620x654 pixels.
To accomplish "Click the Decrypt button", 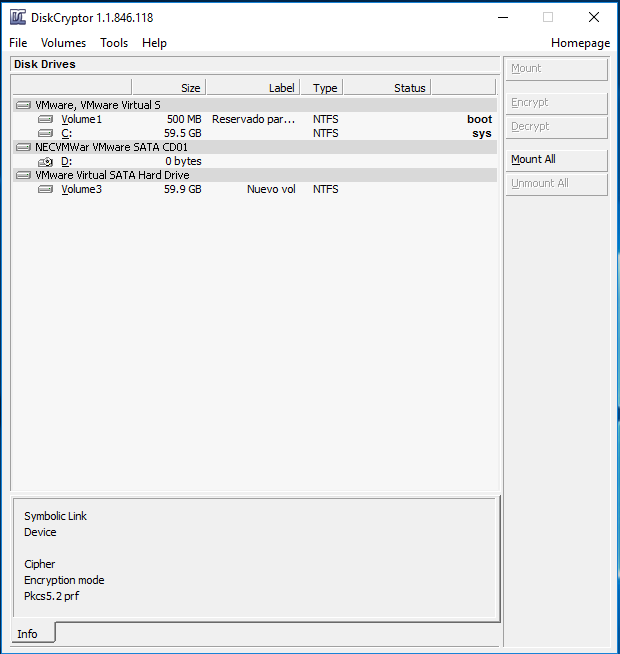I will (557, 127).
